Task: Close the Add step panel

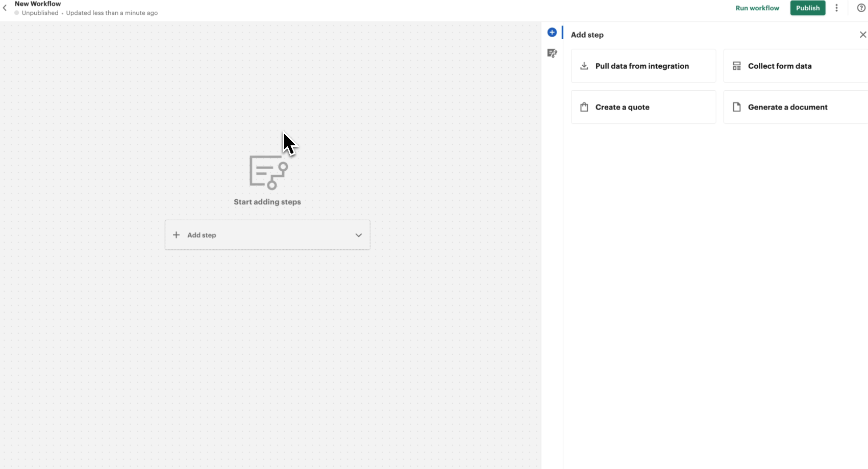Action: tap(862, 34)
